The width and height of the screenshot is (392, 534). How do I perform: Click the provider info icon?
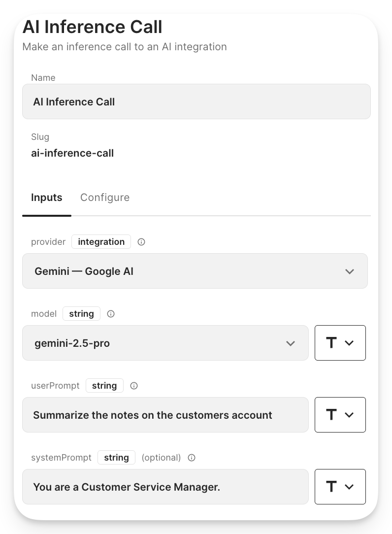click(x=141, y=241)
